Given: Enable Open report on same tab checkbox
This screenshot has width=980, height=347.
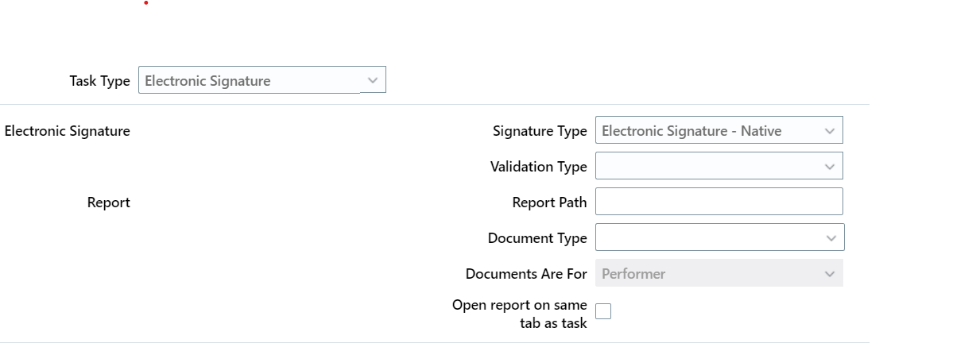Looking at the screenshot, I should coord(603,311).
